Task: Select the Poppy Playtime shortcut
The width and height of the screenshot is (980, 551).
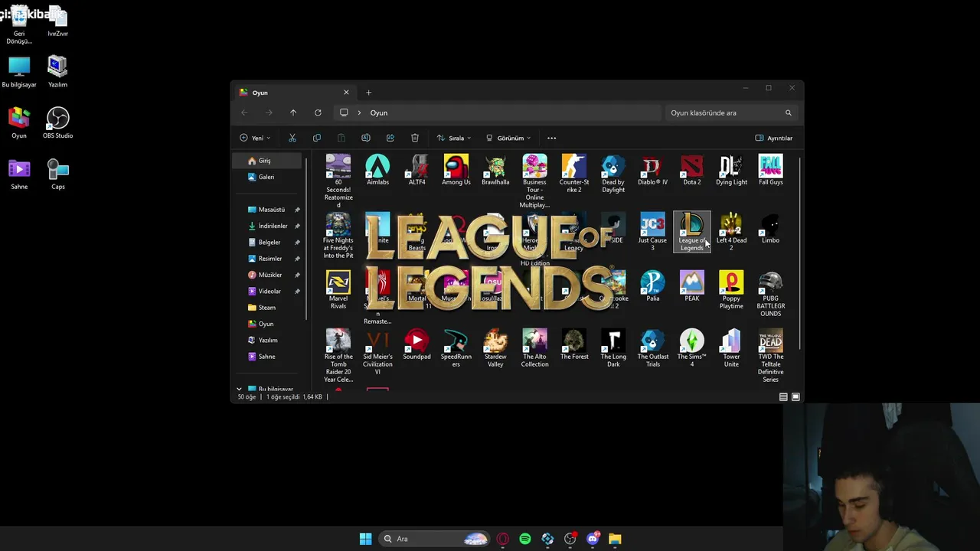Action: click(731, 291)
